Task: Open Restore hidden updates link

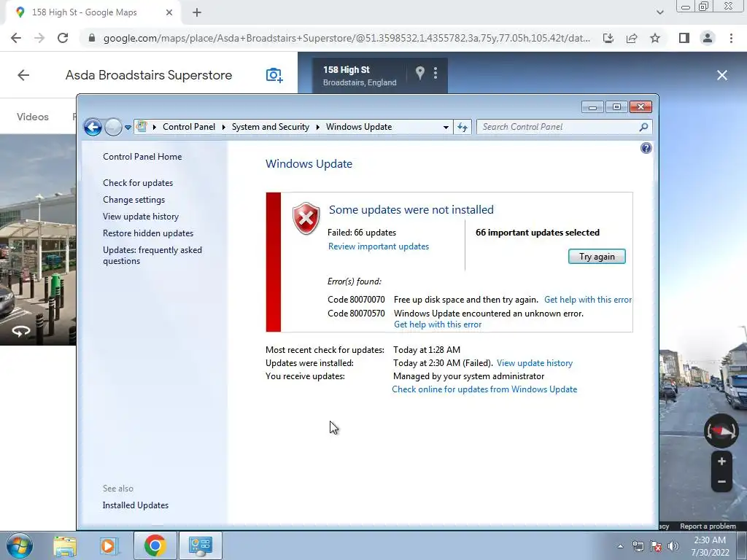Action: point(147,233)
